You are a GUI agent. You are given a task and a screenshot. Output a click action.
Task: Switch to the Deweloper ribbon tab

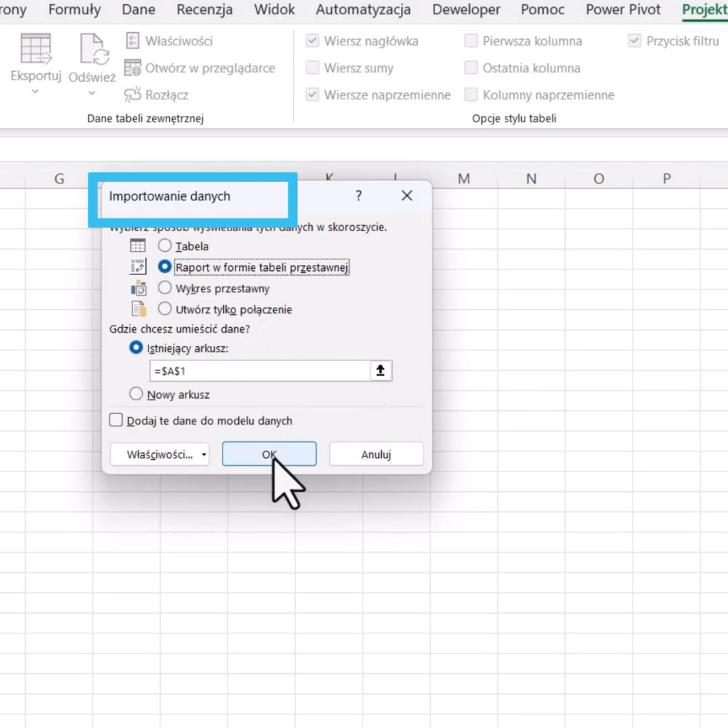[x=466, y=10]
